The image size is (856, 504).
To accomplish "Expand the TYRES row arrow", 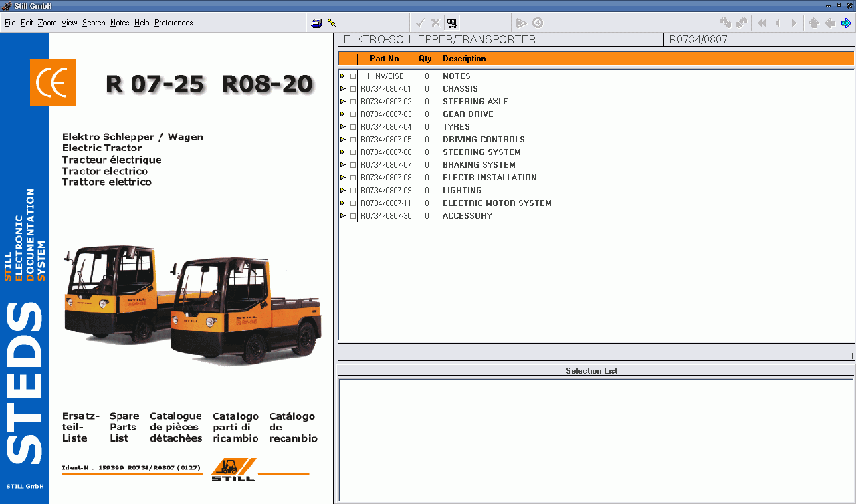I will point(343,127).
